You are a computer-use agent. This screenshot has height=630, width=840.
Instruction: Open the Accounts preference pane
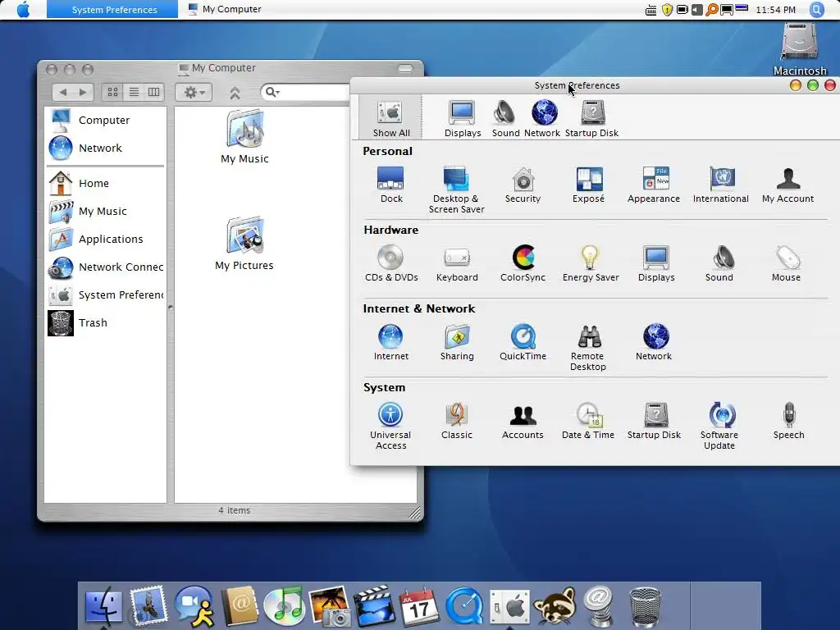523,421
